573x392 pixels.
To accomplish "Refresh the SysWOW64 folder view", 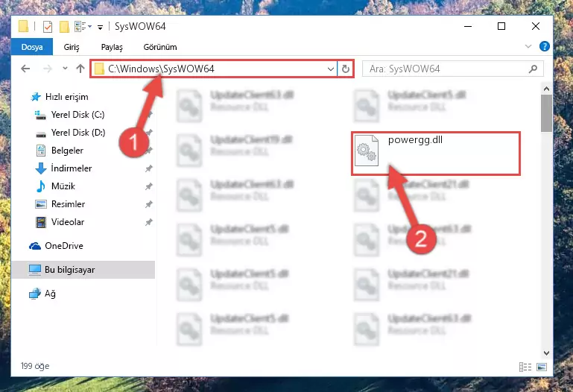I will click(345, 69).
